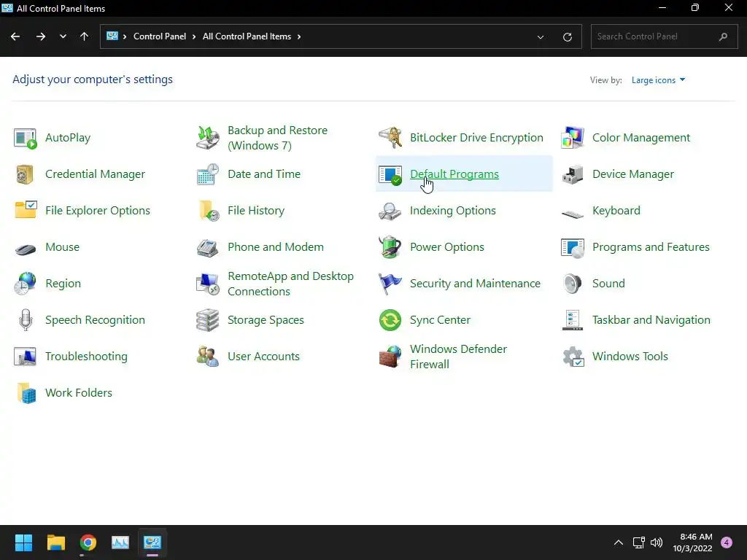
Task: Click the Sync Center green icon
Action: point(390,320)
